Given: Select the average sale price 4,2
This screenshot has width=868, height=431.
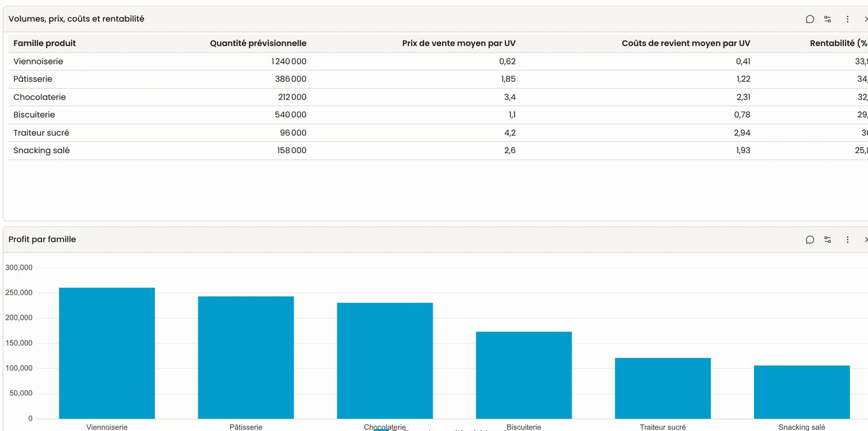Looking at the screenshot, I should (510, 133).
